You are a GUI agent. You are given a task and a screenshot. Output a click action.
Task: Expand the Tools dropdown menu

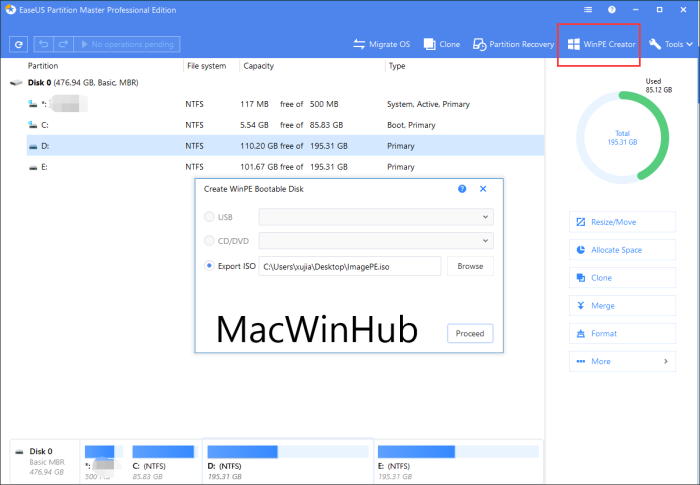pos(671,44)
